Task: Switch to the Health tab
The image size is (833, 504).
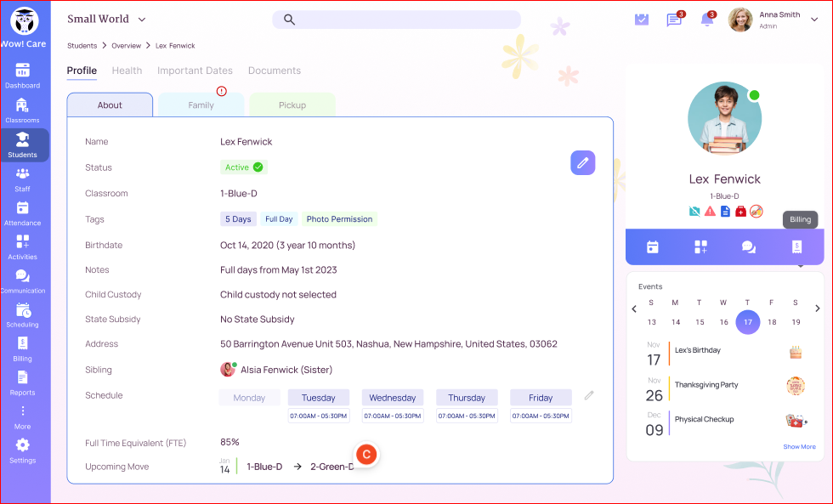Action: click(127, 71)
